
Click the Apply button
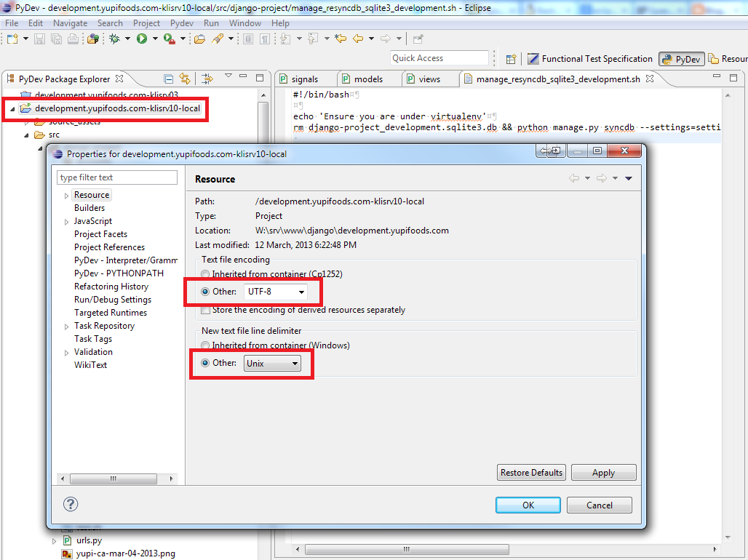coord(603,473)
